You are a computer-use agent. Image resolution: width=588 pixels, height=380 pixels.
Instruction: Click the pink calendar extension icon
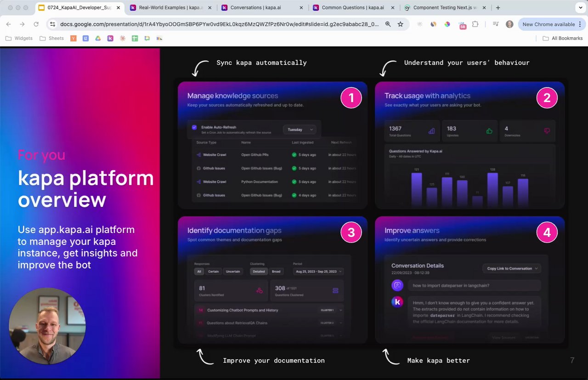coord(463,24)
